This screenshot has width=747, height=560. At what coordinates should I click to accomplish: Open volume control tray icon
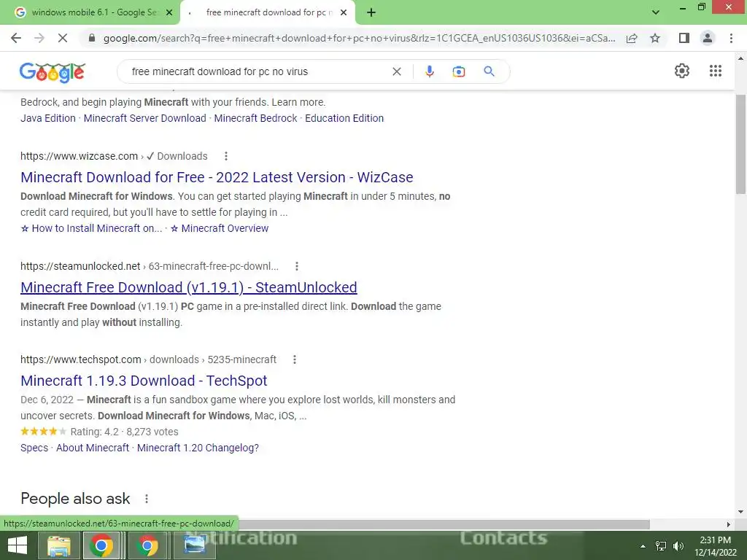coord(678,546)
